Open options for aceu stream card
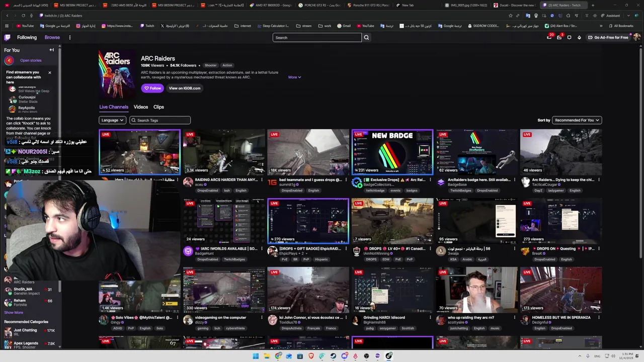This screenshot has width=644, height=362. tap(262, 179)
